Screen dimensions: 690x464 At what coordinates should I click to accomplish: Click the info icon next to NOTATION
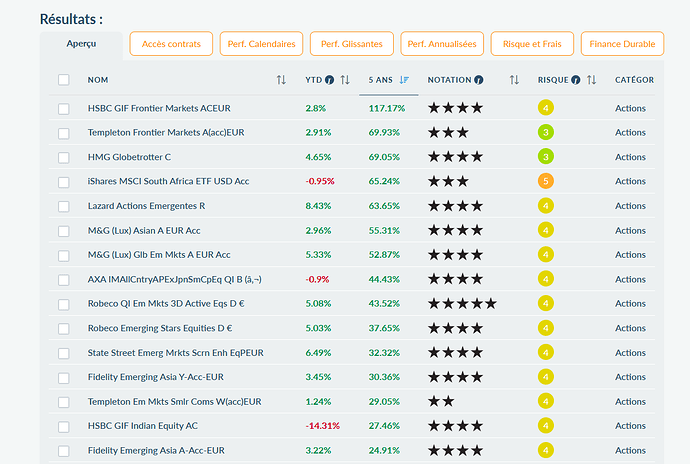(x=478, y=80)
